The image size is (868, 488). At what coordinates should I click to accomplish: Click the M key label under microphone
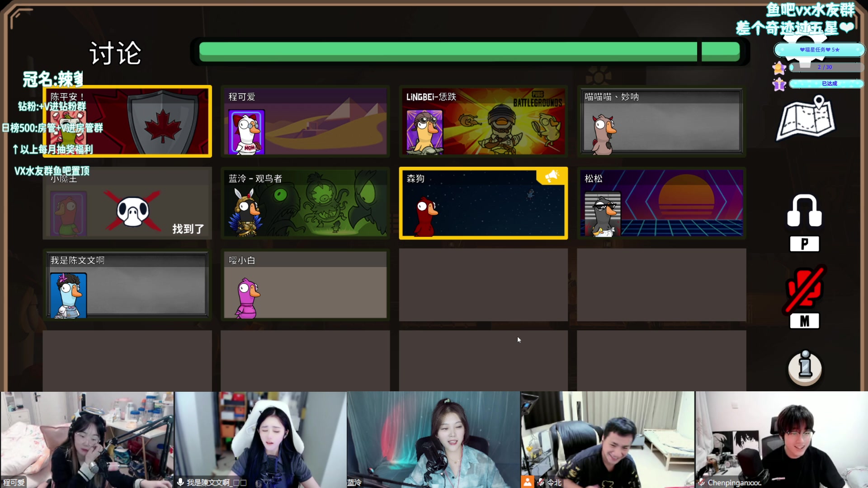pos(804,321)
